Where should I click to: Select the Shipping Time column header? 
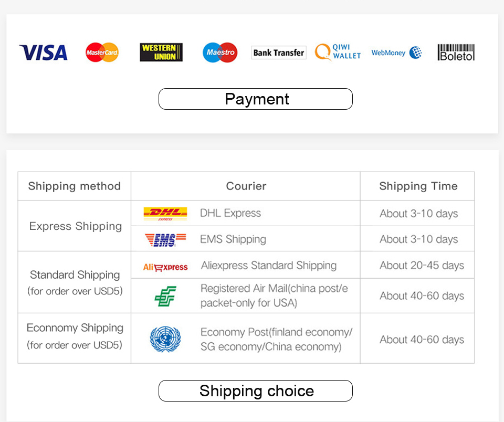(x=417, y=186)
